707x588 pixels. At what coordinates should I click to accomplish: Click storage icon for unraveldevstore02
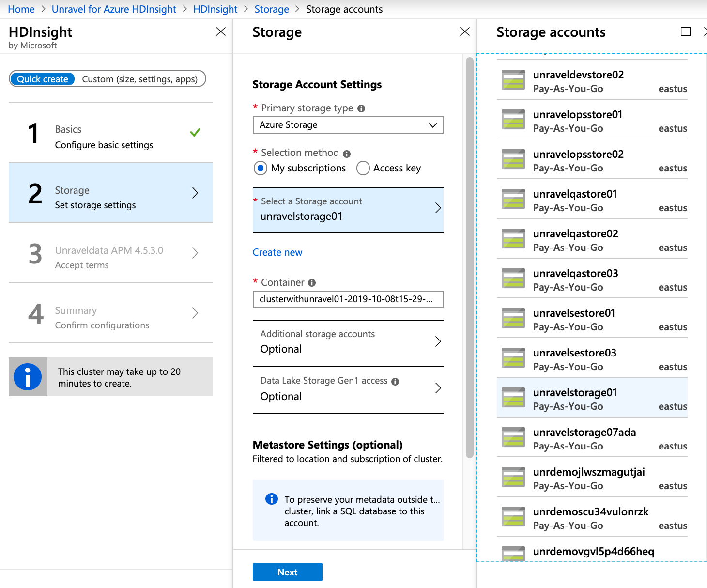pos(513,80)
